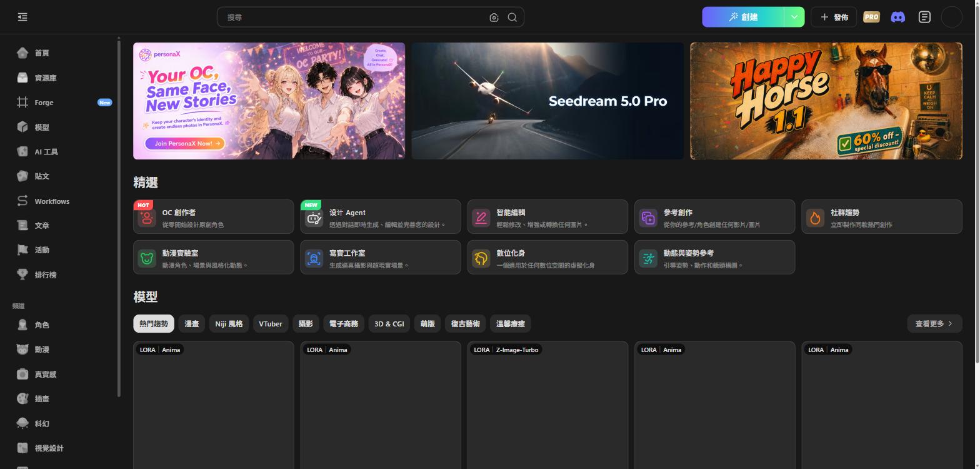Select the Niji 風格 tab
Viewport: 980px width, 469px height.
229,323
